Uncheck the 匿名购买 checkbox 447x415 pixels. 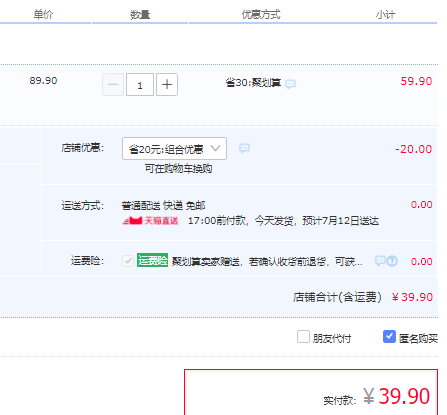[x=389, y=337]
